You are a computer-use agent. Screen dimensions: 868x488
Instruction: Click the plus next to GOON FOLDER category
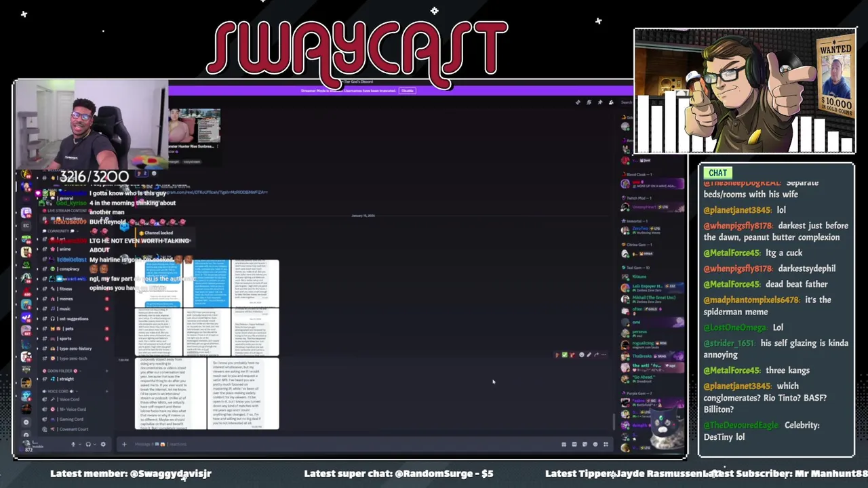coord(106,371)
